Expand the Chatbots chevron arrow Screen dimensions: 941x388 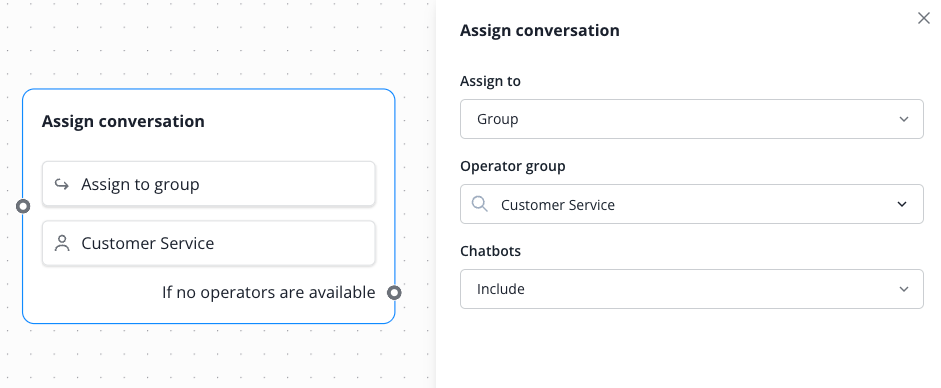tap(904, 289)
